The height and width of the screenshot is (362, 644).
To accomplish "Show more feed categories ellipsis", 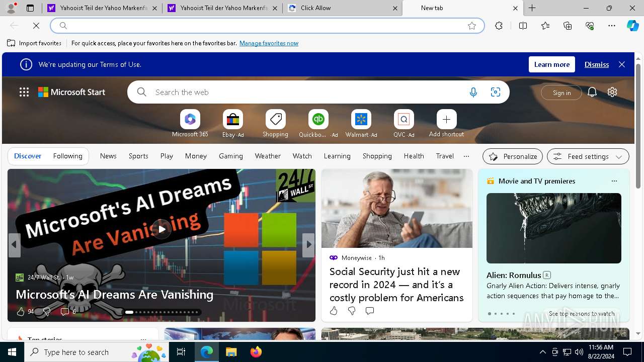I will [466, 156].
